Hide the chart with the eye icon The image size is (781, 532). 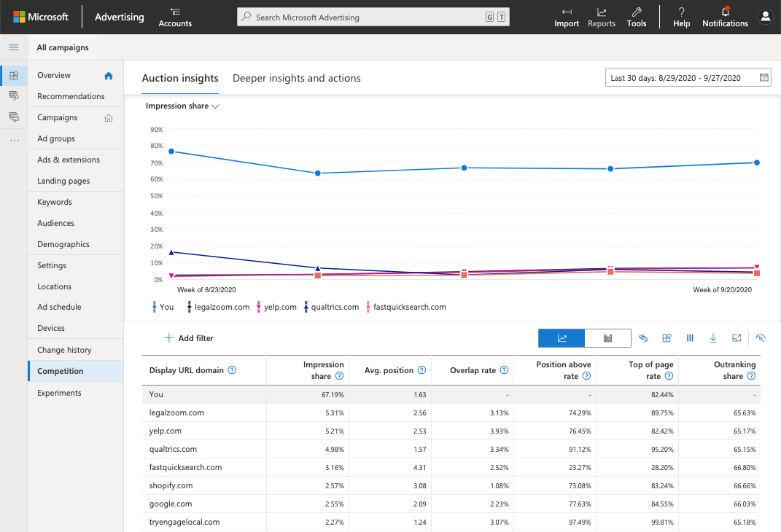(761, 338)
